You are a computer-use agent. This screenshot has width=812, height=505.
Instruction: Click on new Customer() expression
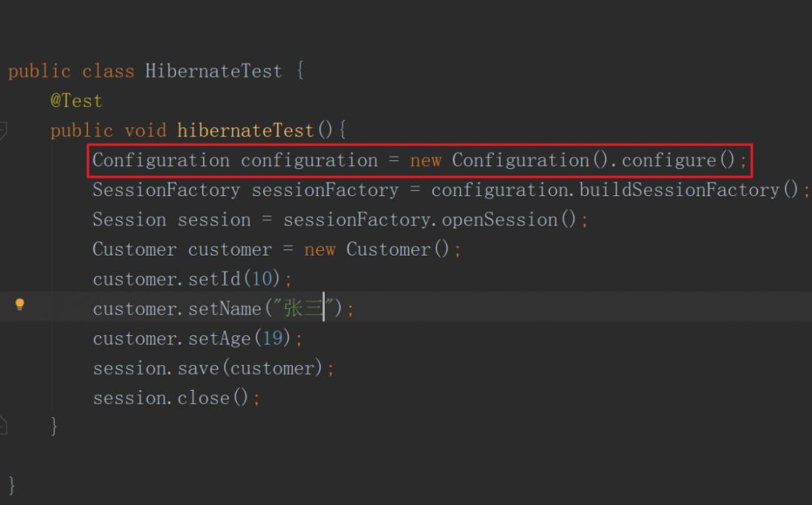point(377,249)
